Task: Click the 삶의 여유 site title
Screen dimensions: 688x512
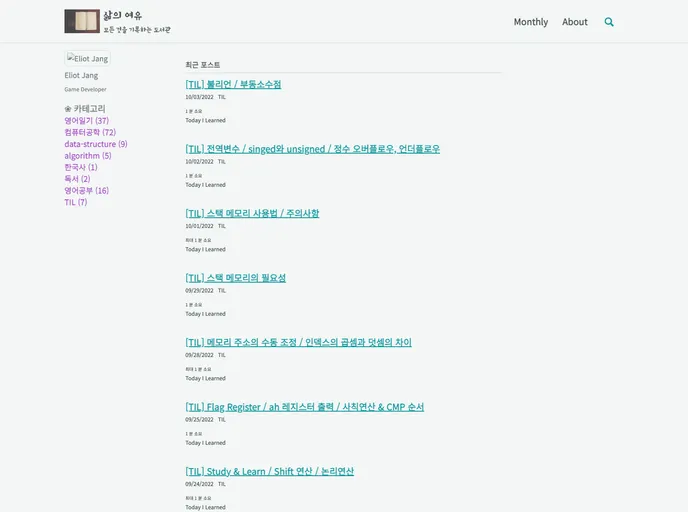Action: 122,15
